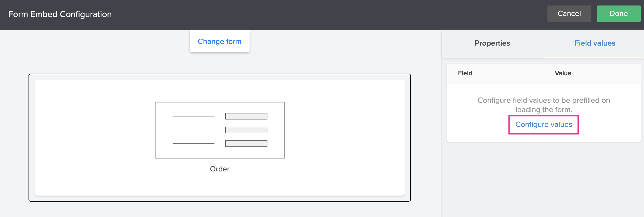Click the prefilled field values helper text
Screen dimensions: 644x217
point(544,105)
